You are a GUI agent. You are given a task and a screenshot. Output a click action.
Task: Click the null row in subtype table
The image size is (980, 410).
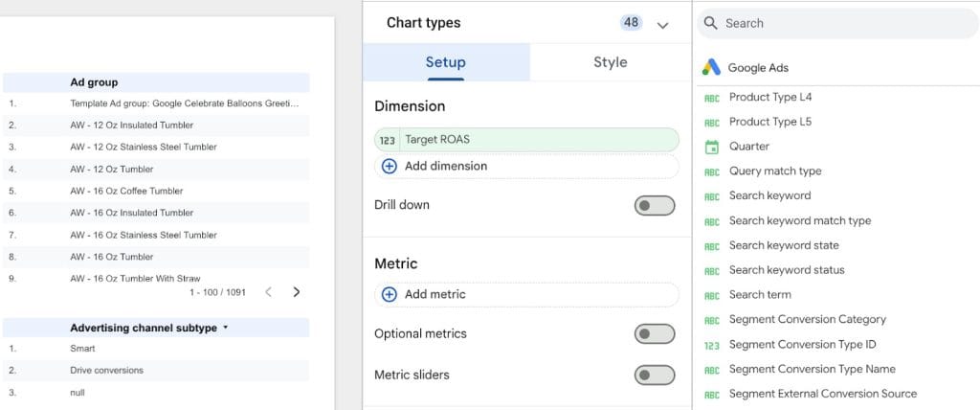[x=156, y=393]
